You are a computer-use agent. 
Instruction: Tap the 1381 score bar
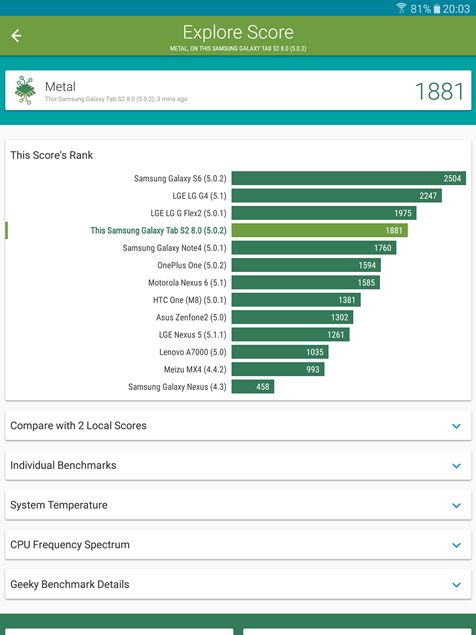pyautogui.click(x=296, y=300)
